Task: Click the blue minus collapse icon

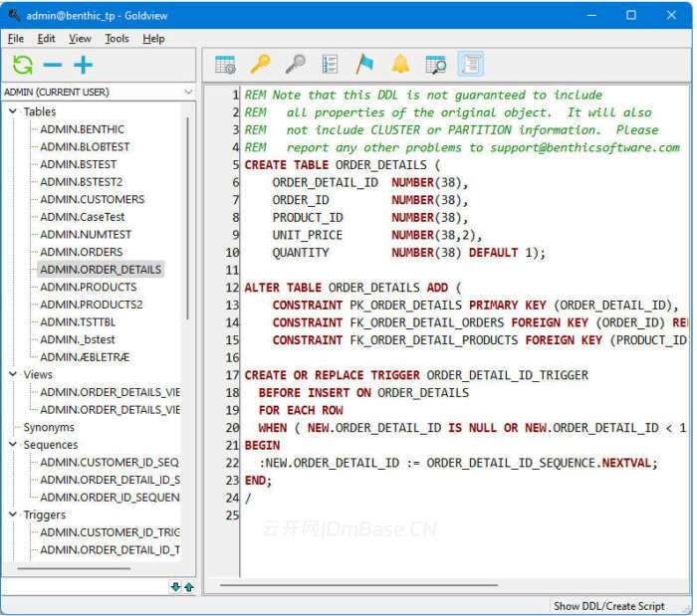Action: tap(53, 66)
